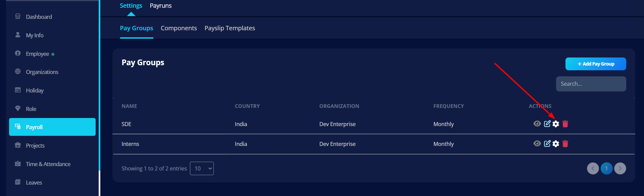Select page 1 in pagination
The width and height of the screenshot is (644, 196).
click(x=606, y=168)
